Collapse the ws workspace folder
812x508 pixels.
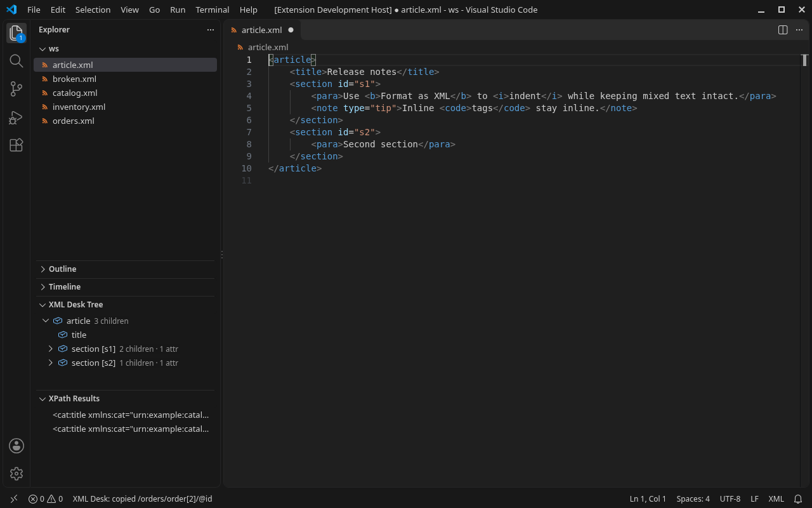coord(43,49)
